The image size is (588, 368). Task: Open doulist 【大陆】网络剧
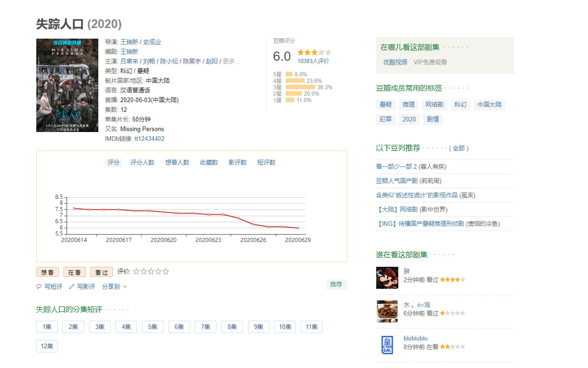pyautogui.click(x=397, y=209)
